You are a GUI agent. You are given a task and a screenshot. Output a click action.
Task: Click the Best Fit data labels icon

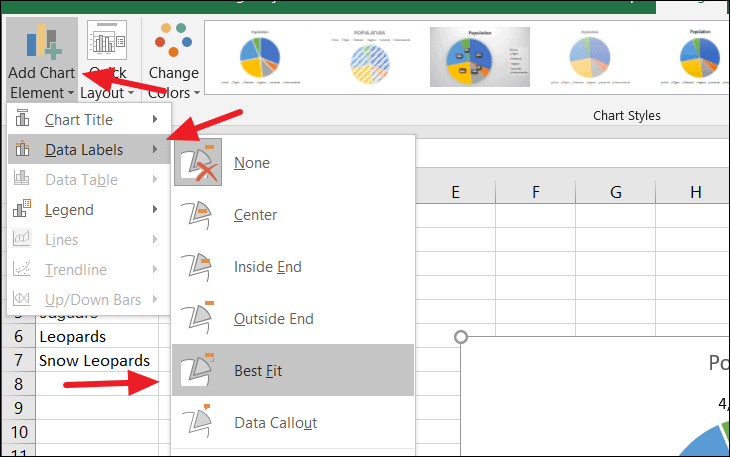pyautogui.click(x=197, y=370)
